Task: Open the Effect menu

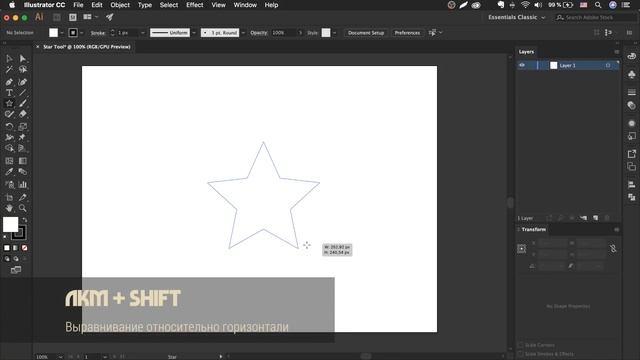Action: (x=195, y=5)
